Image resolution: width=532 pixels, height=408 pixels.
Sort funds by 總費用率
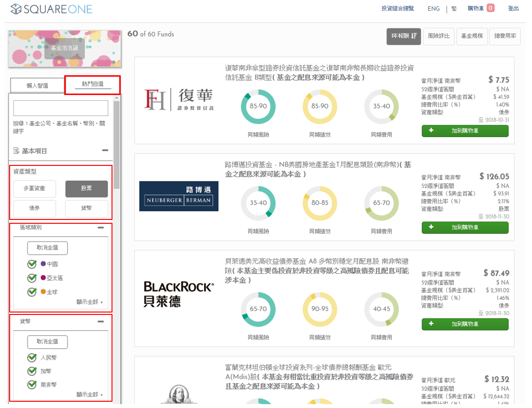(x=505, y=36)
